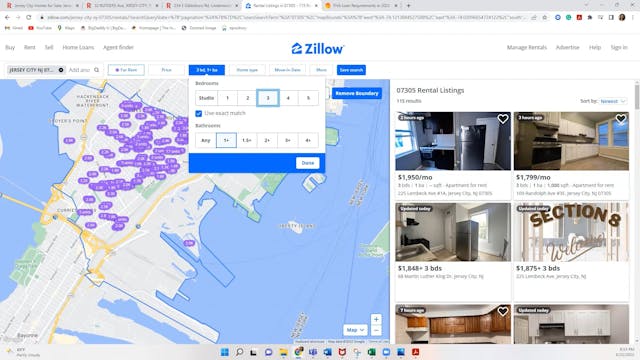Open Windows taskbar search
640x360 pixels.
(239, 352)
